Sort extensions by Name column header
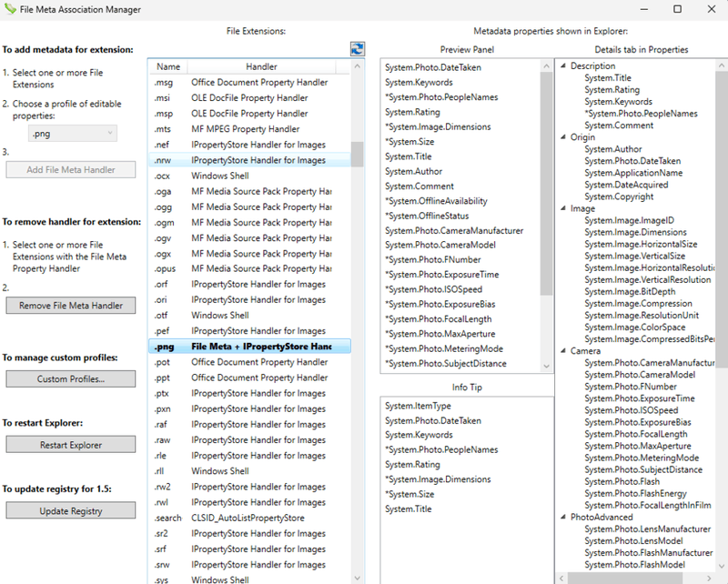Image resolution: width=728 pixels, height=584 pixels. [x=168, y=67]
